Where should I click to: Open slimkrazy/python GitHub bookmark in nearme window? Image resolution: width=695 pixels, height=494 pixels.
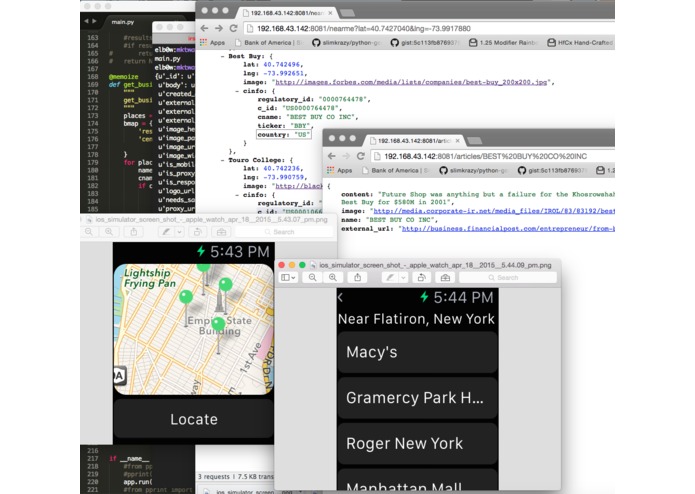point(347,43)
